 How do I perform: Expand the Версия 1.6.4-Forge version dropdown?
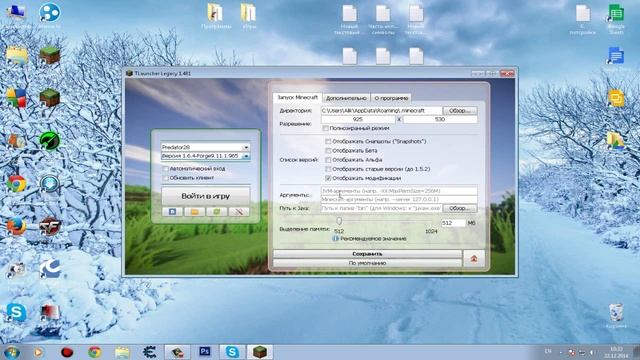click(246, 156)
